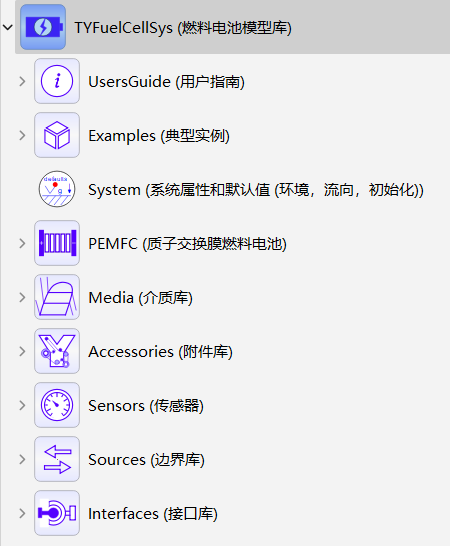This screenshot has width=450, height=546.
Task: Click the TYFuelCellSys battery library icon
Action: tap(43, 27)
